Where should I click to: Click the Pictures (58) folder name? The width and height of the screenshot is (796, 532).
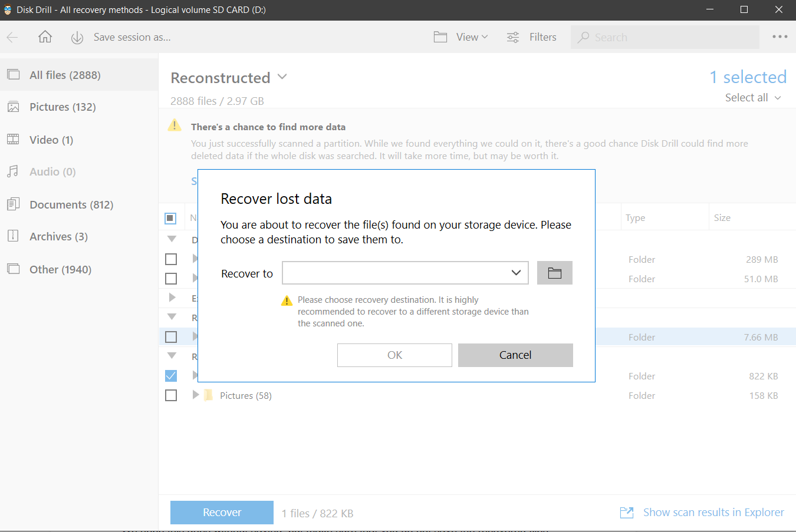click(x=246, y=395)
